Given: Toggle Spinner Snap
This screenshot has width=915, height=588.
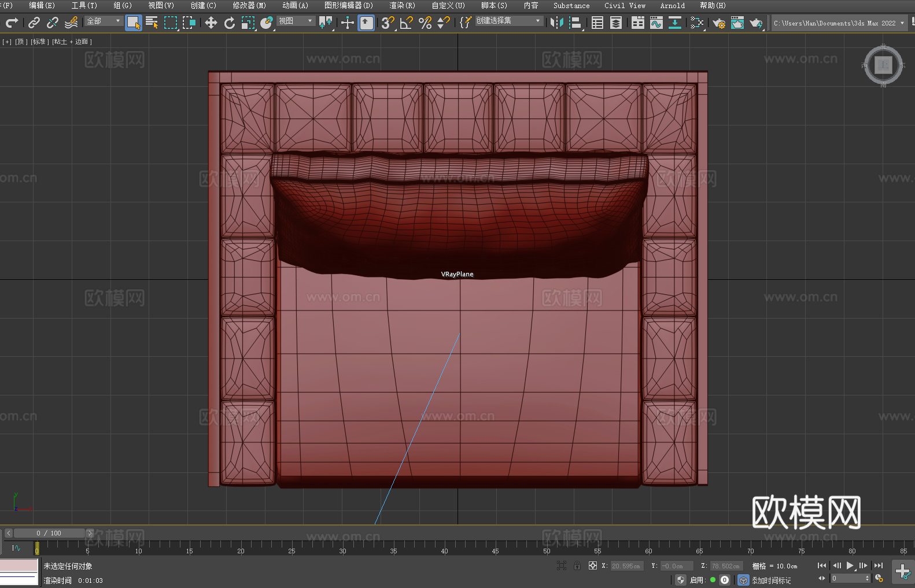Looking at the screenshot, I should coord(444,23).
